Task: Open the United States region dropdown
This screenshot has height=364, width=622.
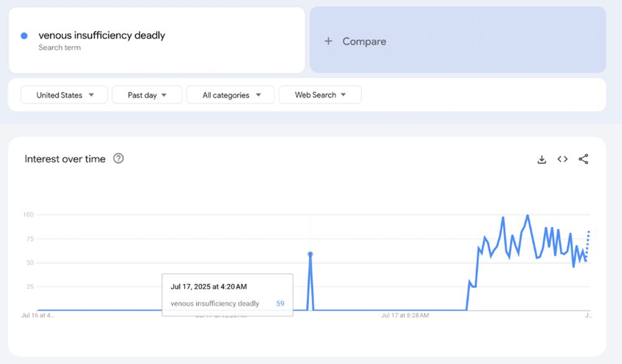Action: coord(63,94)
